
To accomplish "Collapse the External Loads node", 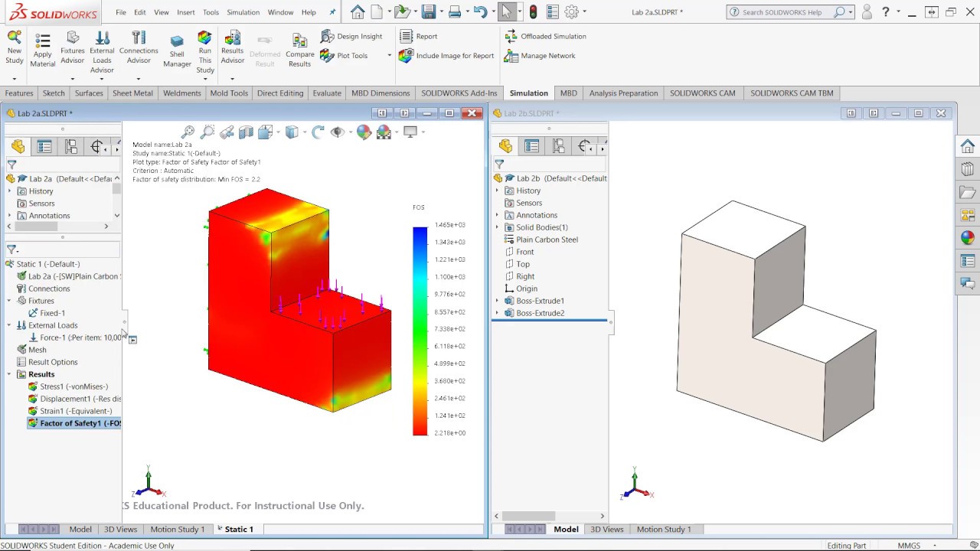I will point(9,325).
